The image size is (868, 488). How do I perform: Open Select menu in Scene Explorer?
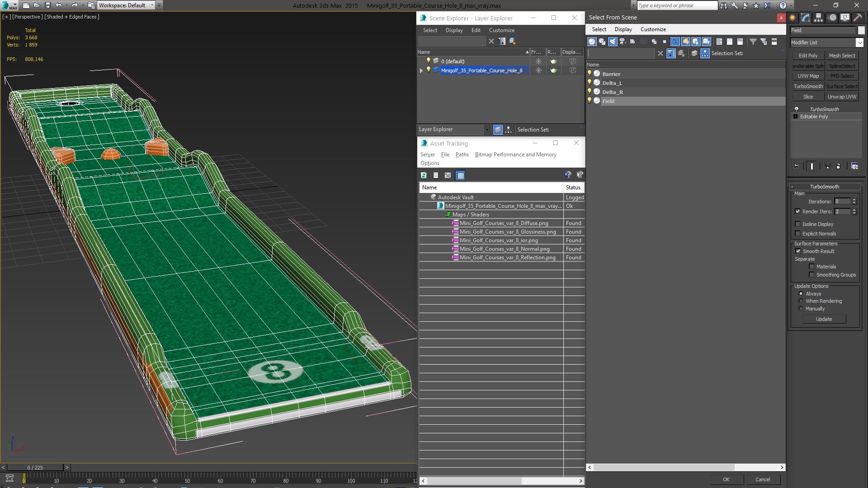tap(430, 30)
